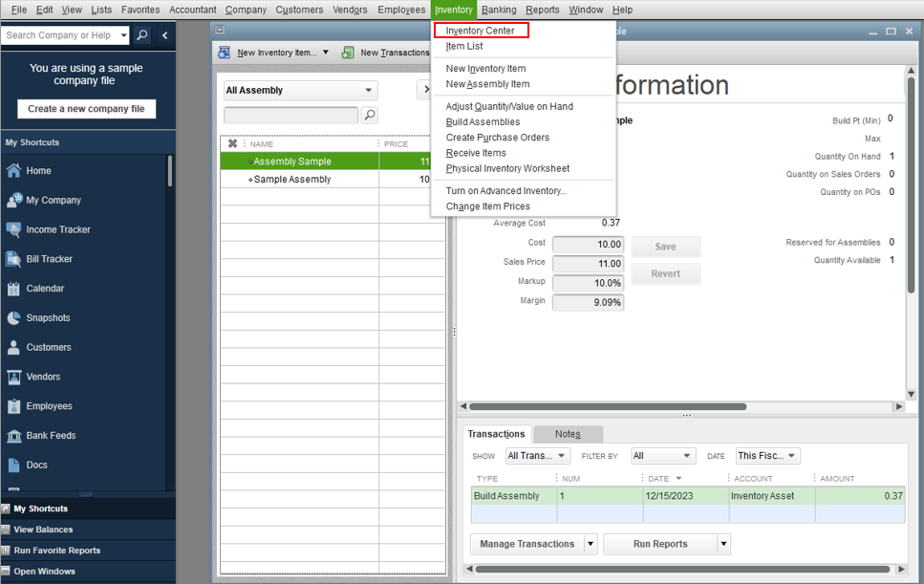Select New Assembly Item menu entry
This screenshot has height=584, width=924.
point(487,84)
